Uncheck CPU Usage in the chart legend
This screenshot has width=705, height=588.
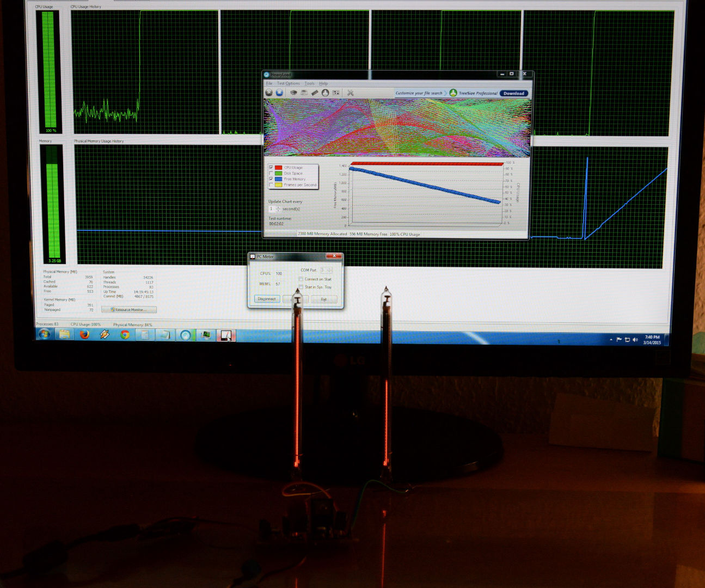pos(271,168)
